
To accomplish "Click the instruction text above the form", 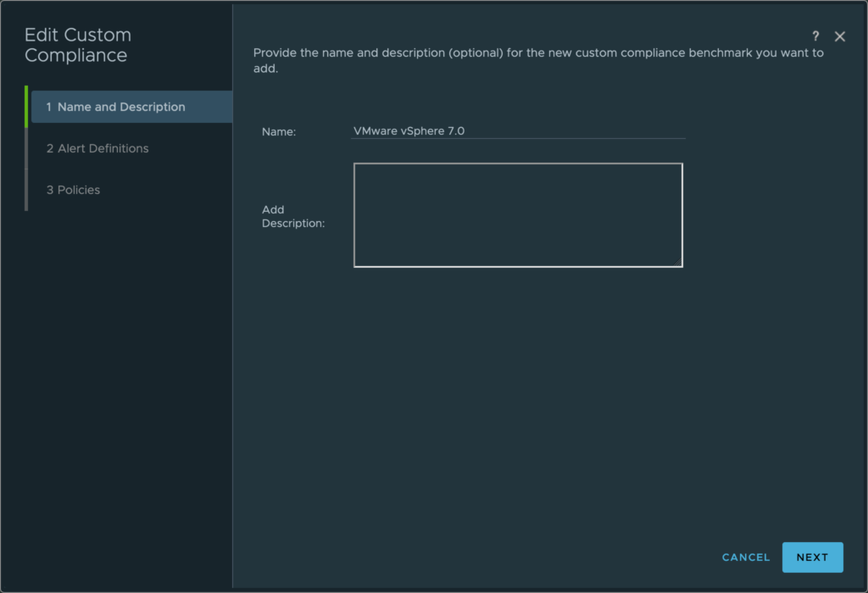I will pyautogui.click(x=538, y=61).
